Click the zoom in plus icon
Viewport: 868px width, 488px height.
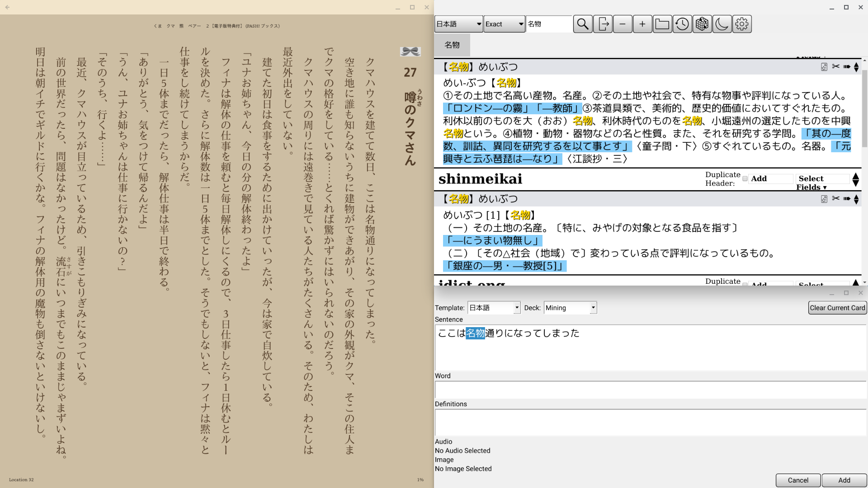point(642,24)
